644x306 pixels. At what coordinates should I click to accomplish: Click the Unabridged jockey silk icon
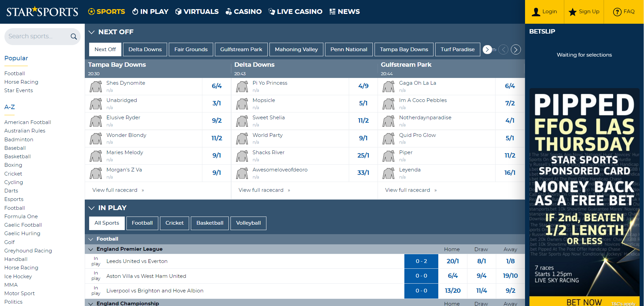point(96,104)
